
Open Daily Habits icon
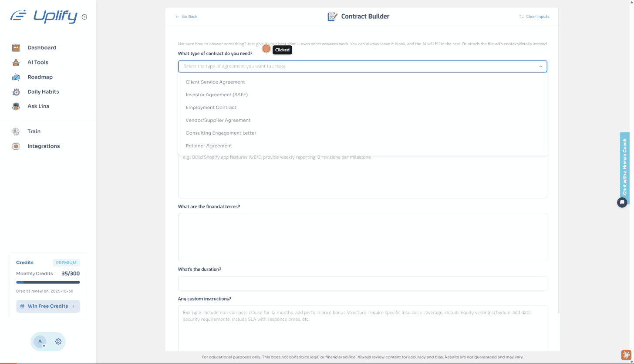coord(16,92)
